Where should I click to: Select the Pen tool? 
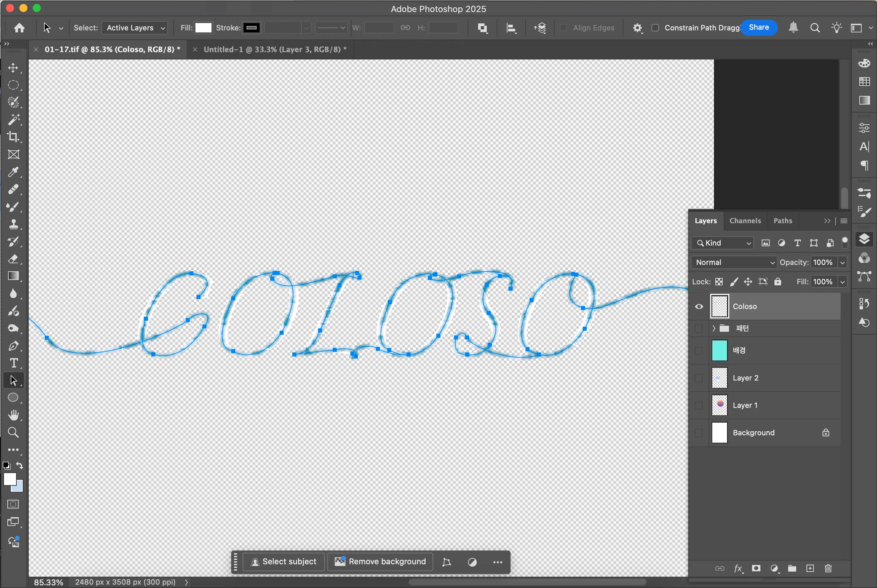13,346
